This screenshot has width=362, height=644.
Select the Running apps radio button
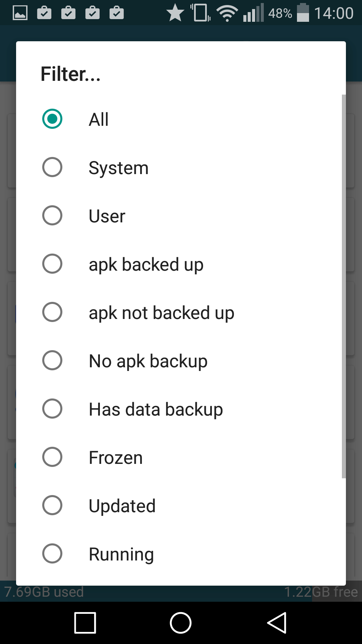52,554
